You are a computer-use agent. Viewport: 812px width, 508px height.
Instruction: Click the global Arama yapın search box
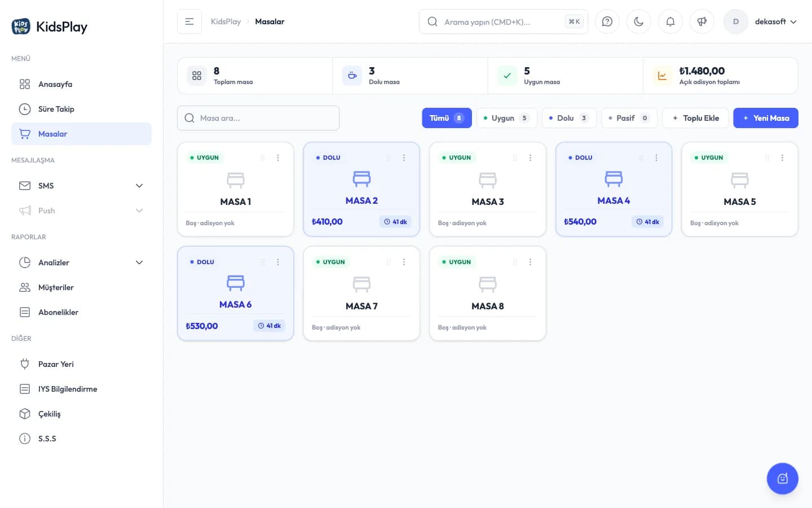(x=504, y=21)
